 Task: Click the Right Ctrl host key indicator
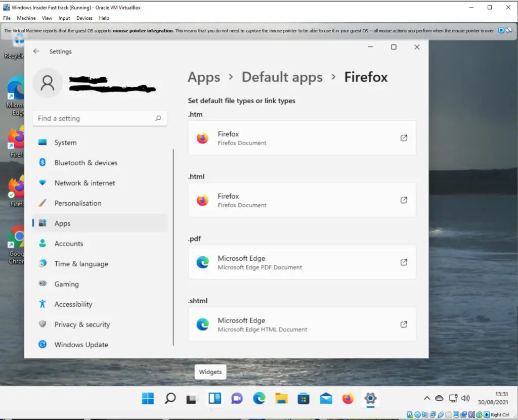pyautogui.click(x=500, y=415)
